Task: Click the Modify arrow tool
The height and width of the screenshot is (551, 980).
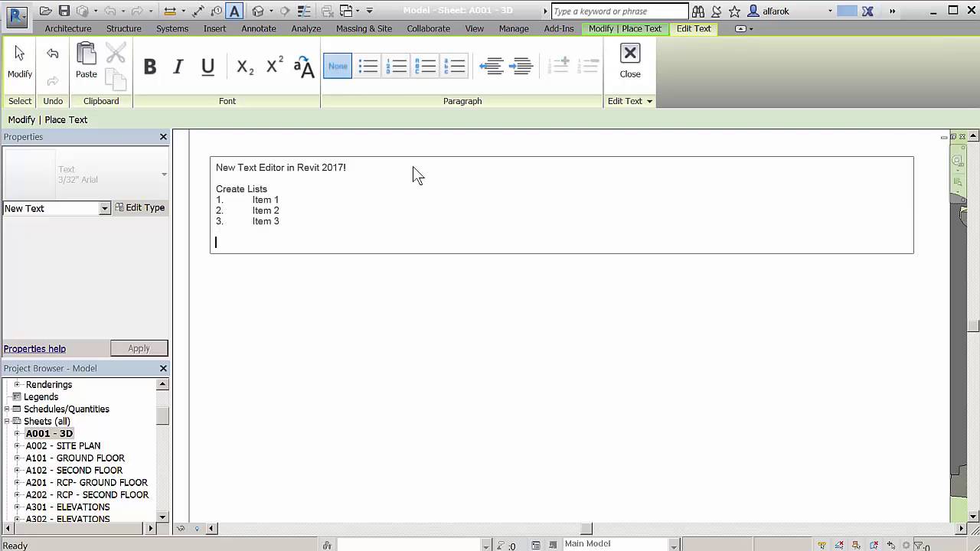Action: 20,61
